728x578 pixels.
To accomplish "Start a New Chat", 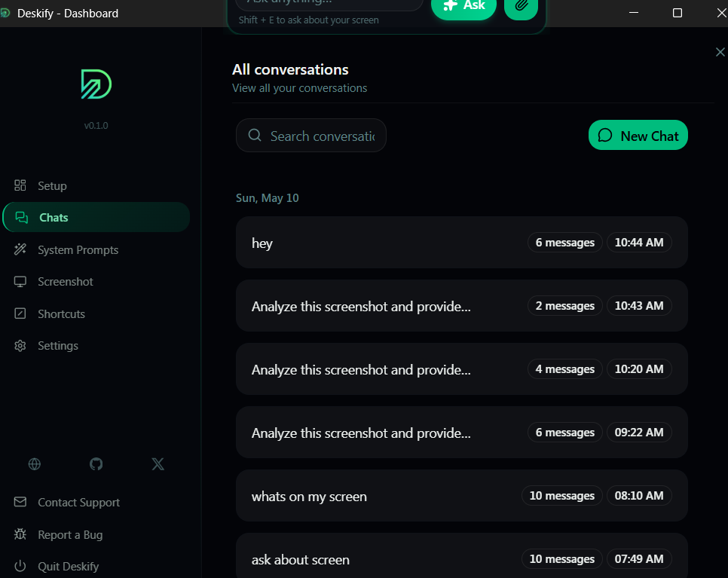I will coord(638,135).
